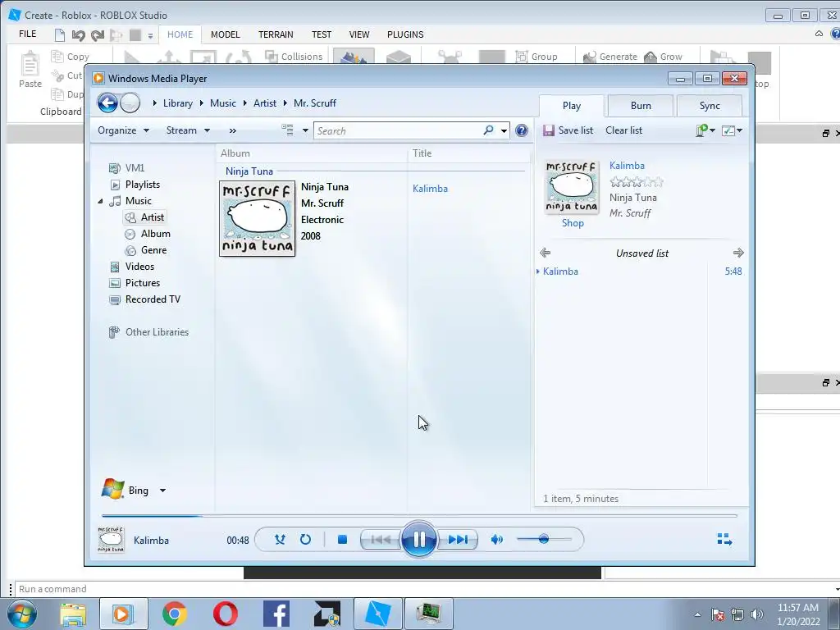Click the seek progress bar
Image resolution: width=840 pixels, height=630 pixels.
[x=419, y=515]
